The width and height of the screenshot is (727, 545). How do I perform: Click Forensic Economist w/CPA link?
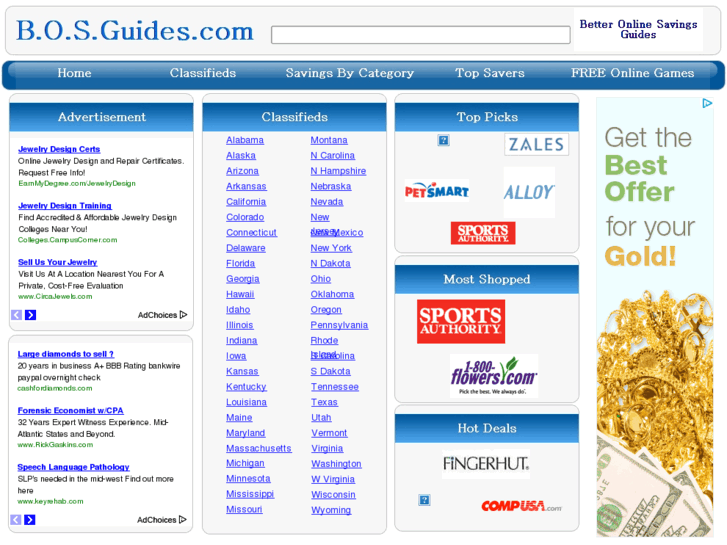(70, 410)
